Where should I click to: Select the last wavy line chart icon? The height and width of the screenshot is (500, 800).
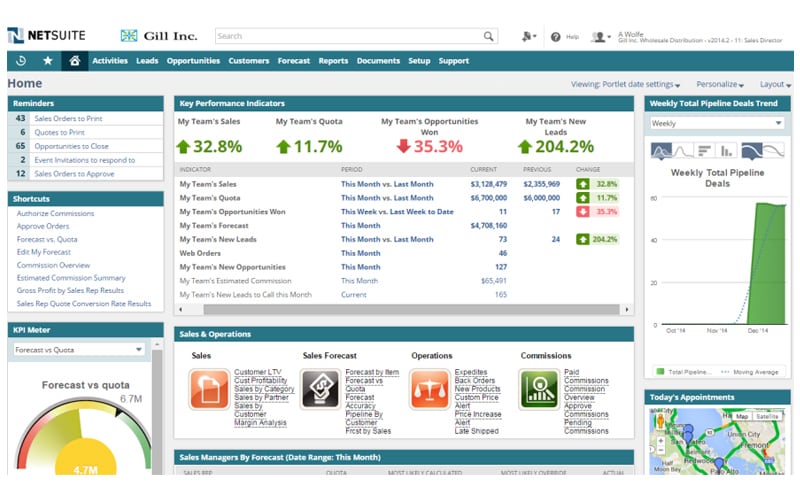click(x=773, y=151)
